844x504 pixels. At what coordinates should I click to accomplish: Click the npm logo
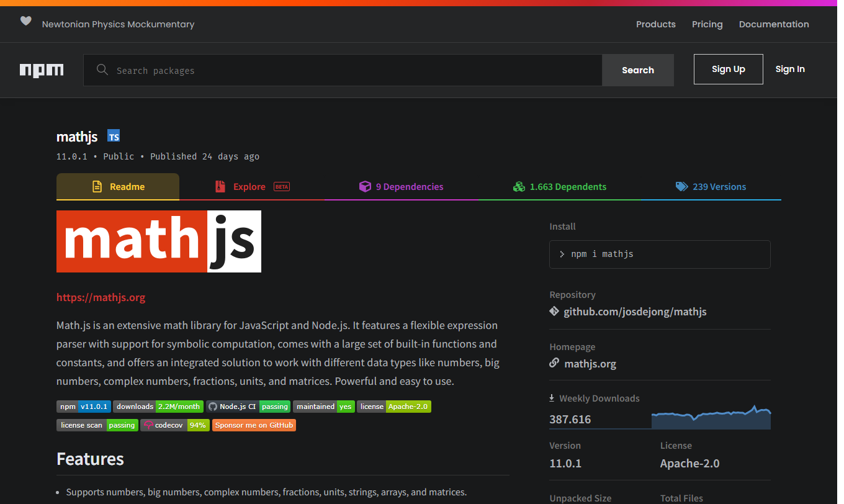[42, 70]
